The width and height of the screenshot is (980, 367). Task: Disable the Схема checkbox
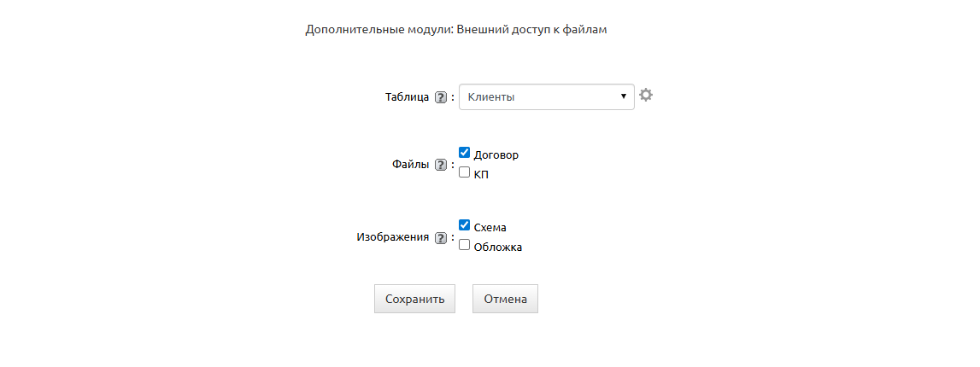465,225
